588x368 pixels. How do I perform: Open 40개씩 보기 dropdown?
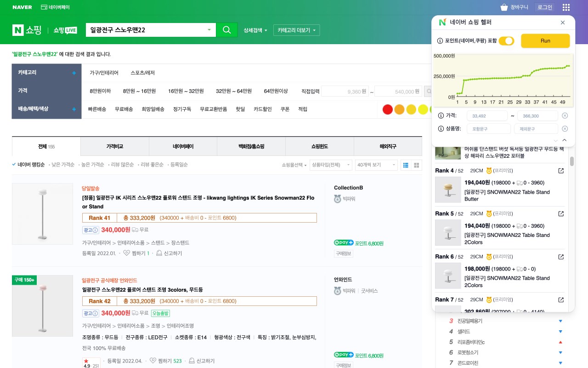click(x=376, y=165)
